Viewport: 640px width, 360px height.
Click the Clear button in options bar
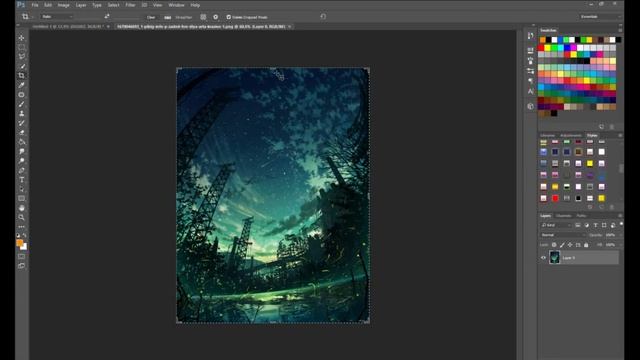pyautogui.click(x=151, y=17)
